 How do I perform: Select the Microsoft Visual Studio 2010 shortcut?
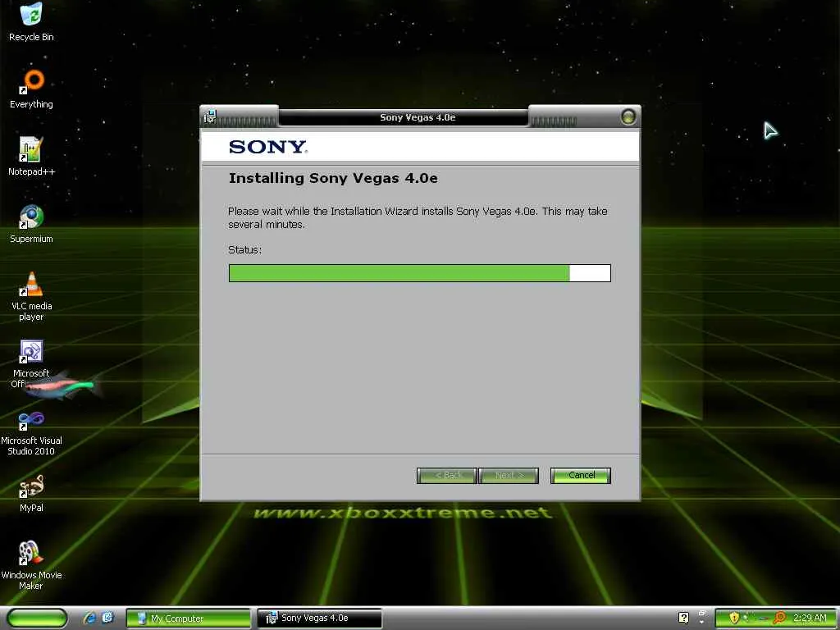[31, 431]
